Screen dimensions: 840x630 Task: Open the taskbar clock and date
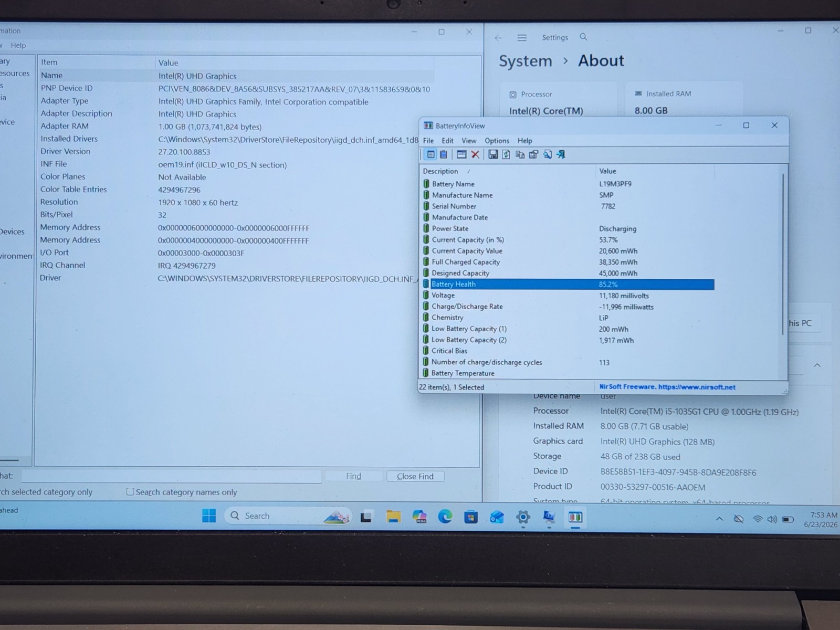821,519
